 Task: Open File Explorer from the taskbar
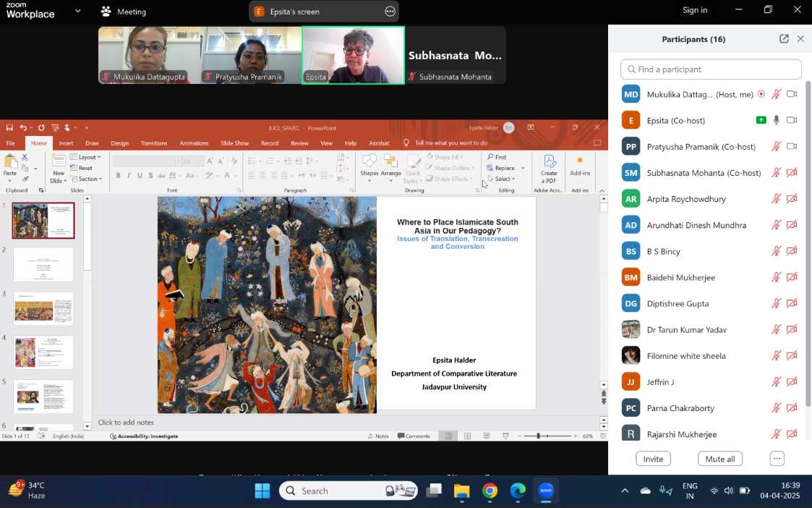pos(461,491)
